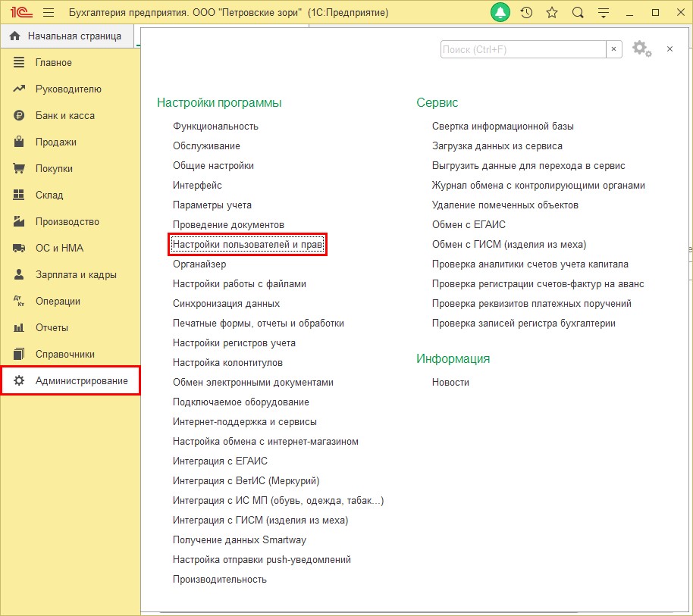Click the 1C logo icon
The width and height of the screenshot is (693, 616).
[x=21, y=12]
